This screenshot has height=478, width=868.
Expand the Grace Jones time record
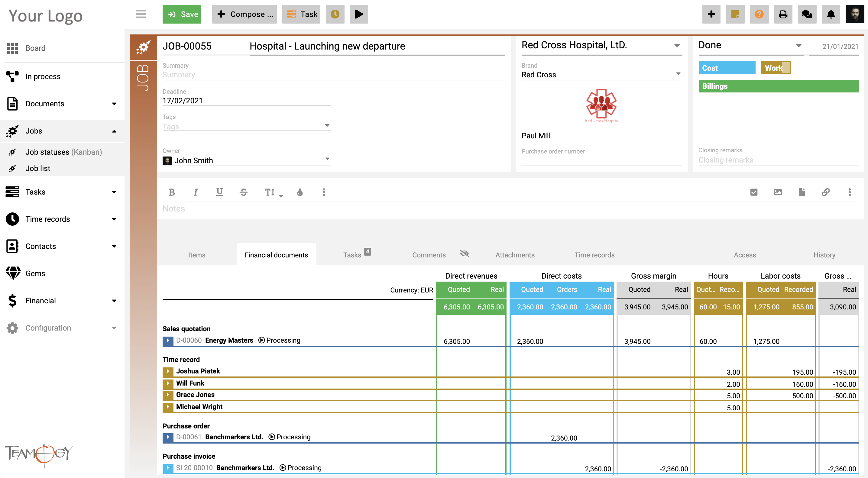click(x=167, y=395)
